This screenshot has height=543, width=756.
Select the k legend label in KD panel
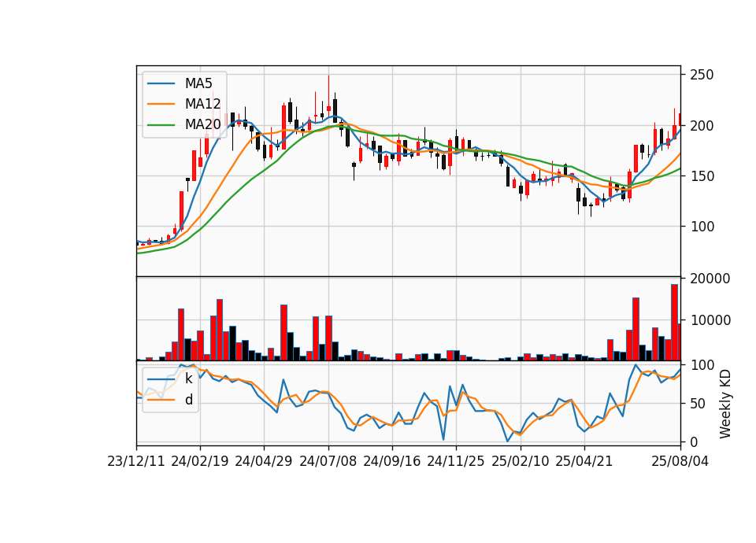pos(188,379)
